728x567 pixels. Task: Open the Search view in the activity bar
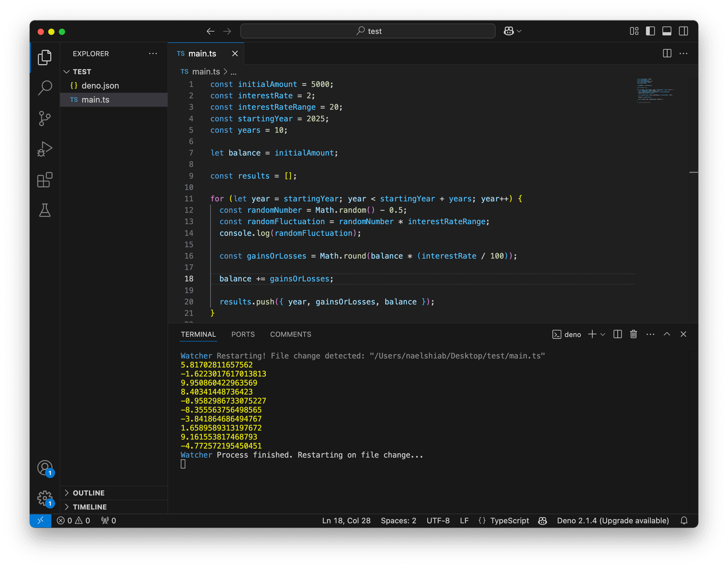point(45,88)
